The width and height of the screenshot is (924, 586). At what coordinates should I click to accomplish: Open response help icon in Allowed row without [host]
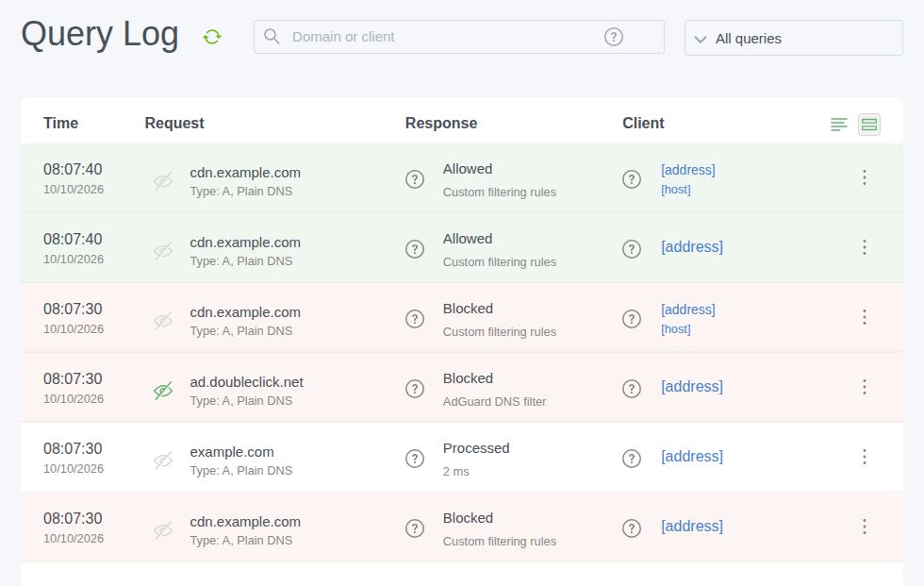click(415, 249)
